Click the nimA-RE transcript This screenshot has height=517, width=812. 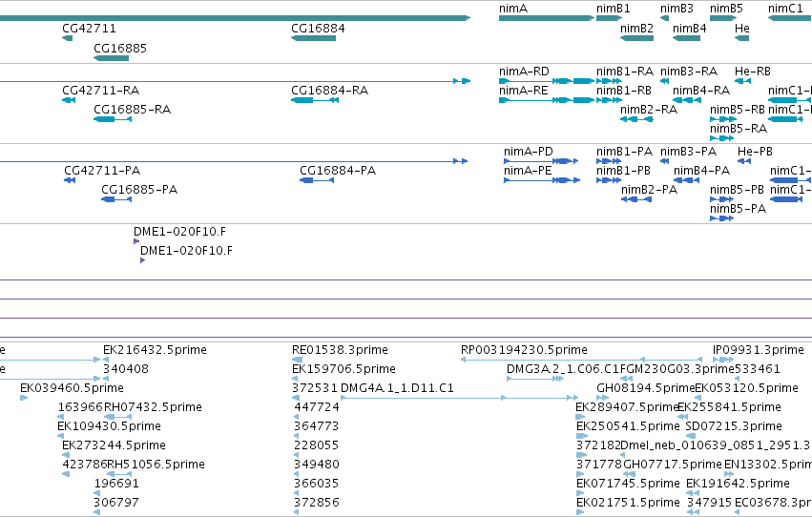click(547, 100)
